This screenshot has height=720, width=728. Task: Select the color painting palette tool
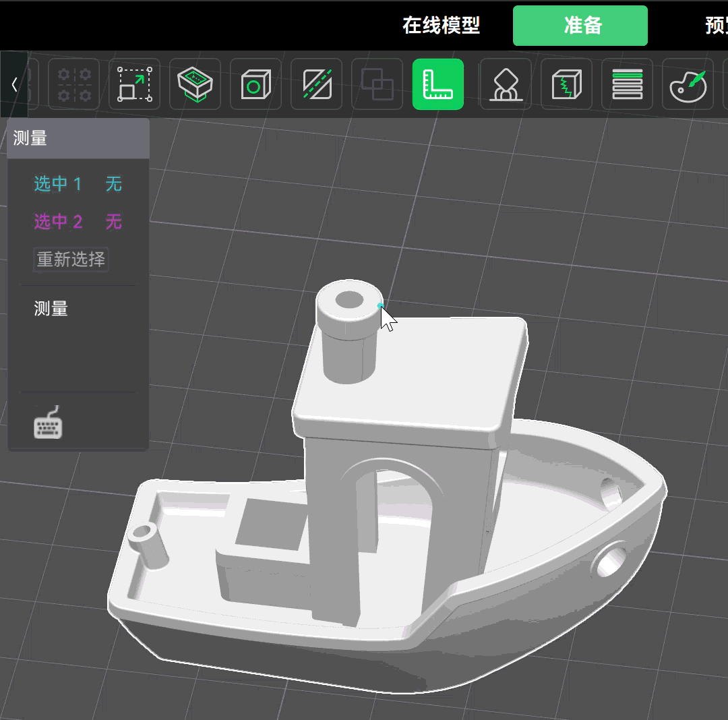click(688, 84)
